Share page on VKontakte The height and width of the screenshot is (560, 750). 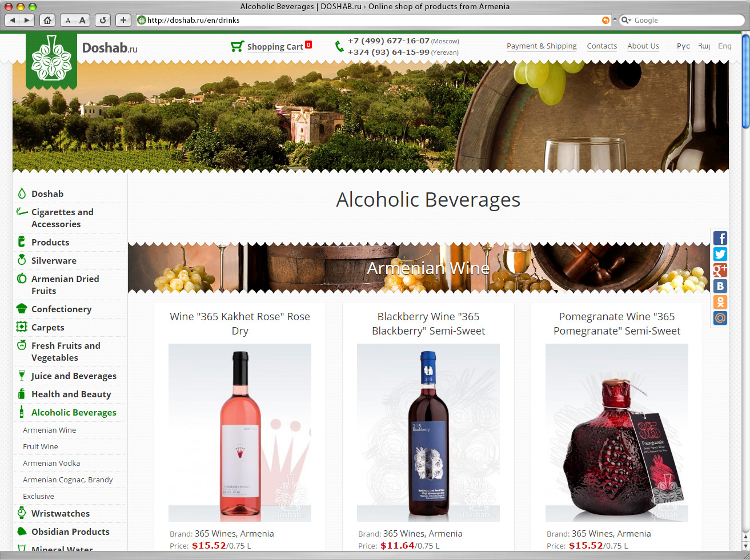tap(720, 286)
